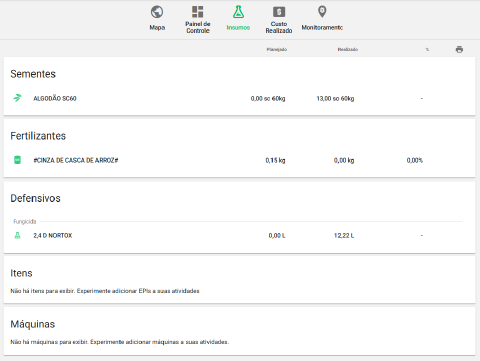The width and height of the screenshot is (480, 361).
Task: Click the print icon
Action: coord(459,49)
